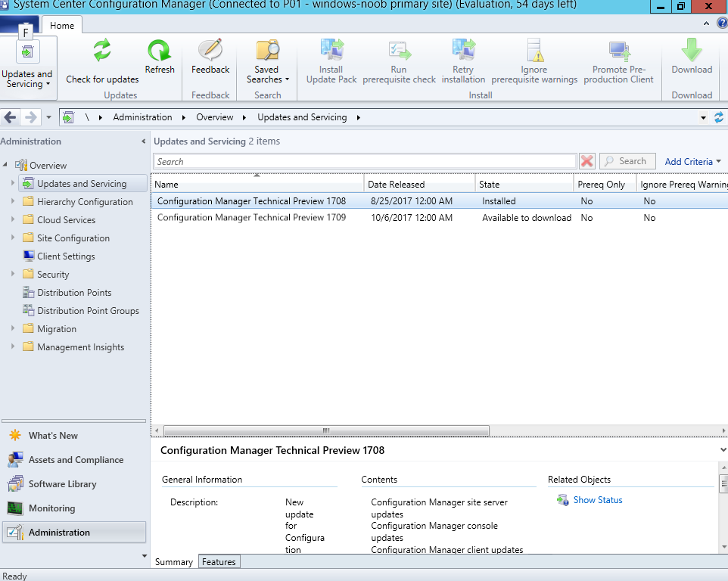Click the navigation pane overflow arrow
The height and width of the screenshot is (581, 728).
point(145,556)
